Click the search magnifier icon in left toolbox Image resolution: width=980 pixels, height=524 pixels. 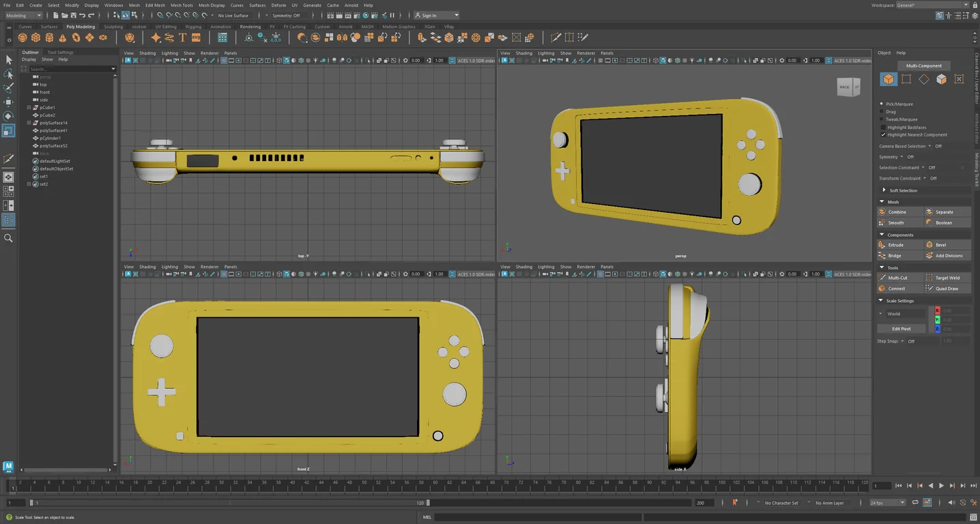pyautogui.click(x=8, y=238)
